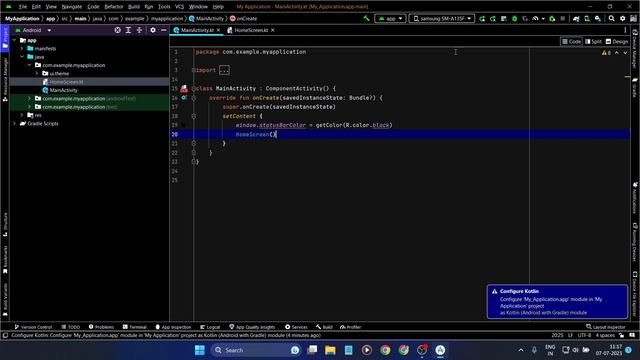Viewport: 640px width, 360px height.
Task: Click the Select Opened File target icon
Action: coord(118,30)
